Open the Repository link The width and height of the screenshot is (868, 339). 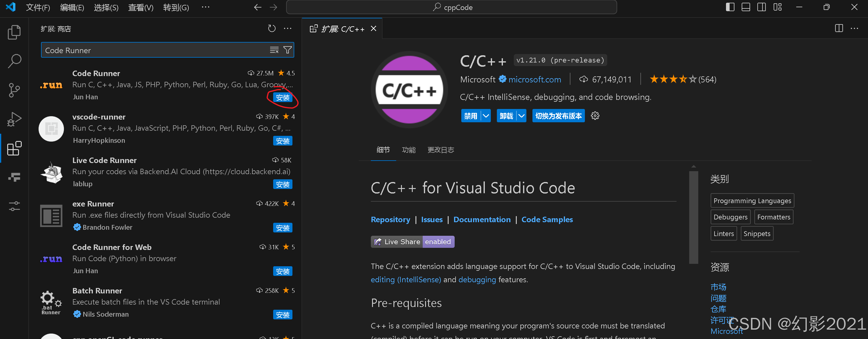[x=390, y=219]
